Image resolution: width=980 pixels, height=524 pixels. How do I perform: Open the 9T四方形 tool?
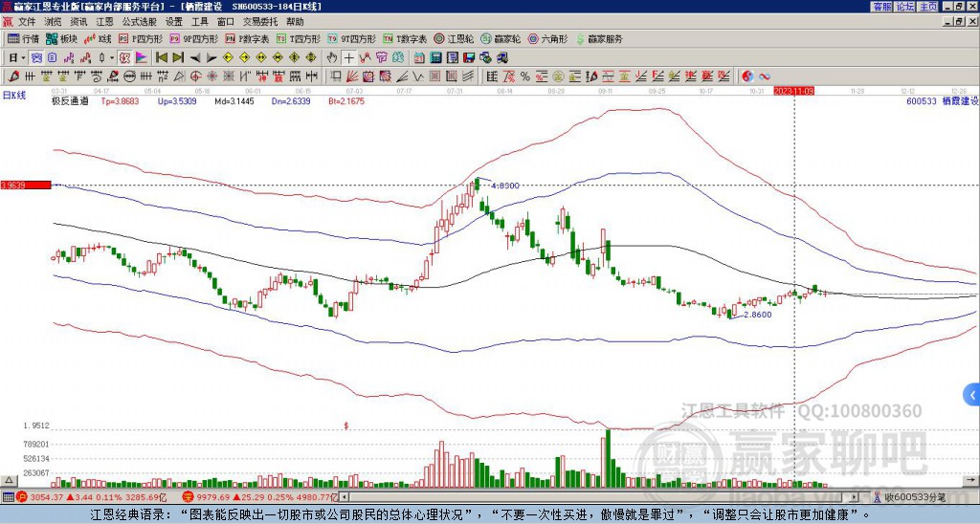pyautogui.click(x=351, y=38)
